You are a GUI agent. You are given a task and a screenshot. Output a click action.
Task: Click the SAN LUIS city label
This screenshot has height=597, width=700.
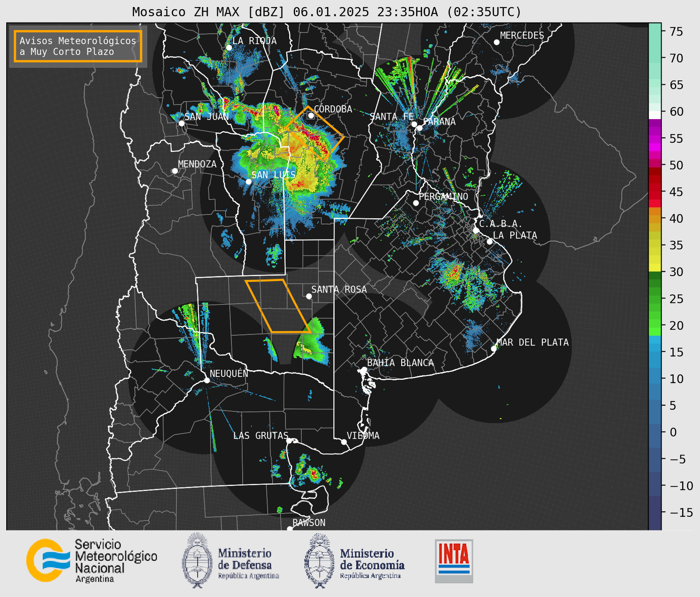(273, 175)
